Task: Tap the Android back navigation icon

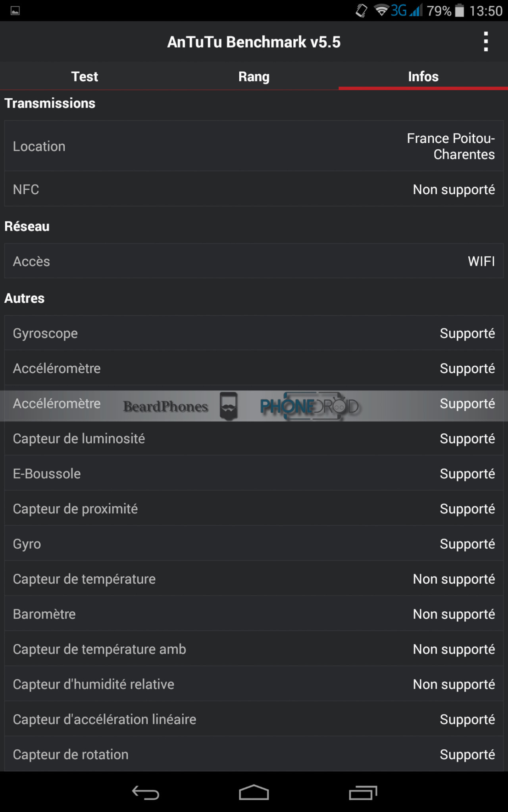Action: pos(145,793)
